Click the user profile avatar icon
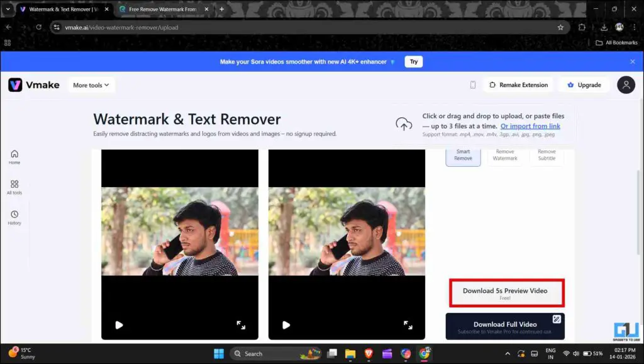 click(626, 84)
